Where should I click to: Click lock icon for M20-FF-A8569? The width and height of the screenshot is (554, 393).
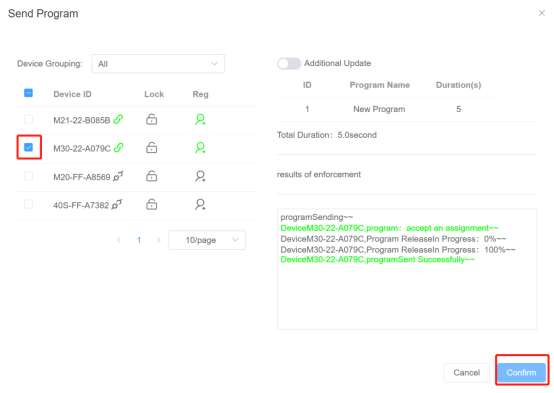point(152,176)
